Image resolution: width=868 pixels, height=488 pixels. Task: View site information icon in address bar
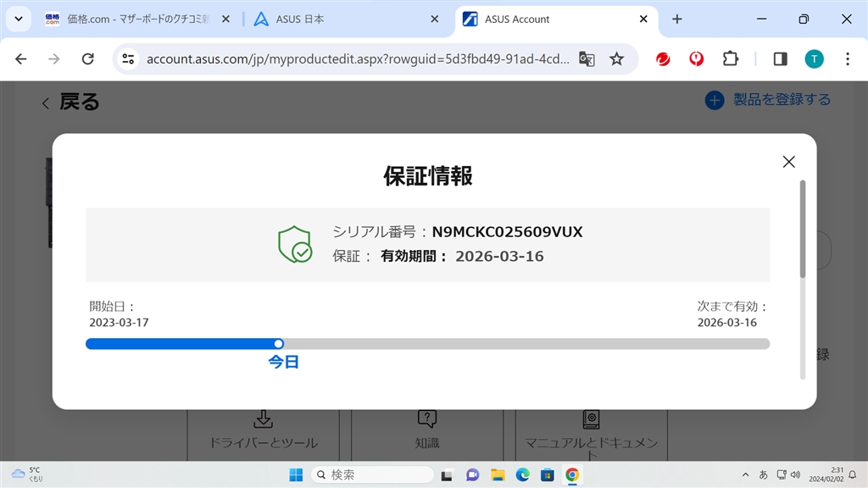pos(129,58)
